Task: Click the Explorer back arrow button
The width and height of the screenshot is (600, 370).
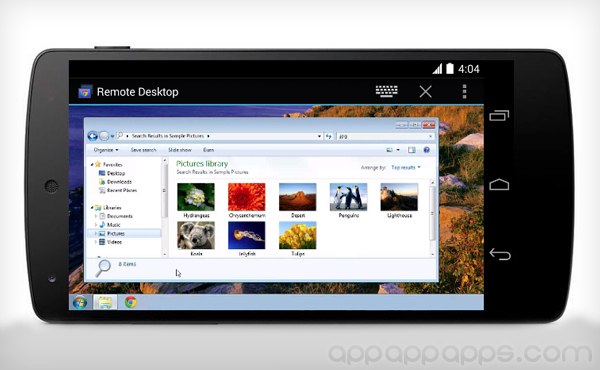Action: coord(93,136)
